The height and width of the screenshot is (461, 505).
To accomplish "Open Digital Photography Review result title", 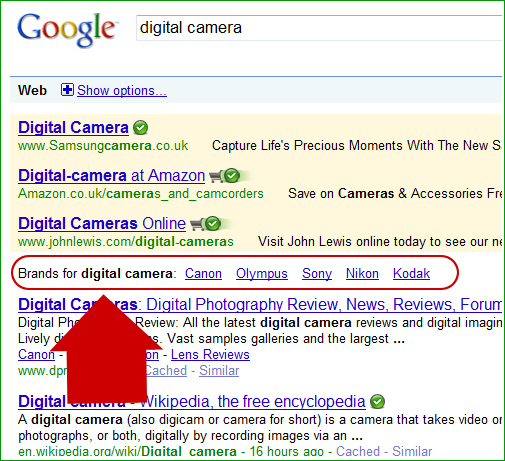I will click(x=260, y=304).
